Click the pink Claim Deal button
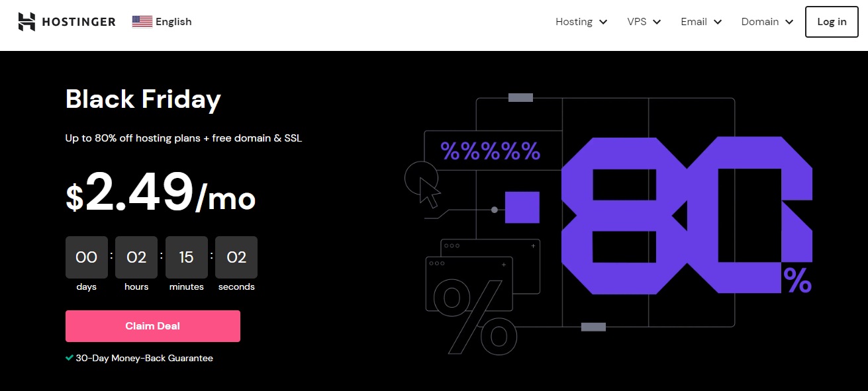This screenshot has height=391, width=868. [x=152, y=326]
